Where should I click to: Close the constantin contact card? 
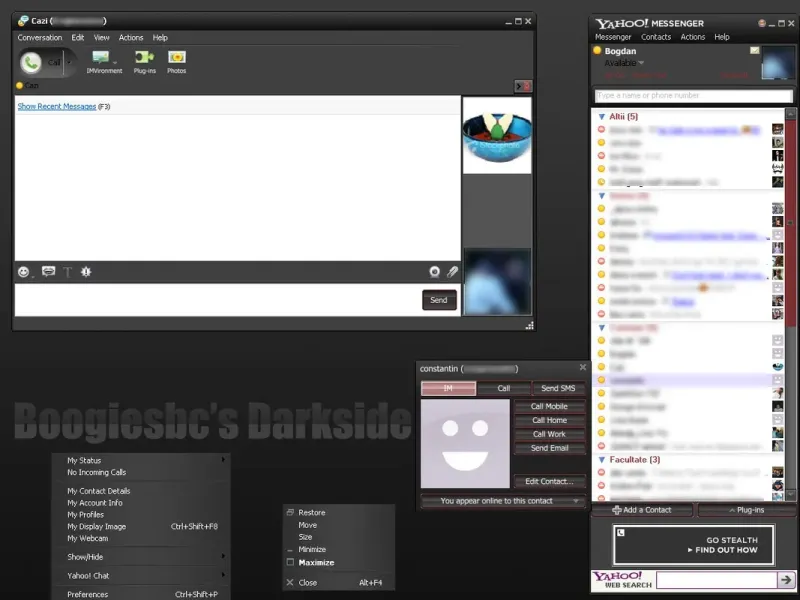pos(583,367)
